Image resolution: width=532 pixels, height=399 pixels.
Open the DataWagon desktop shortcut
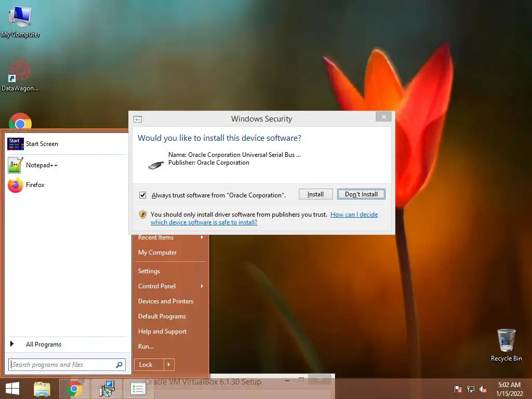pyautogui.click(x=20, y=75)
